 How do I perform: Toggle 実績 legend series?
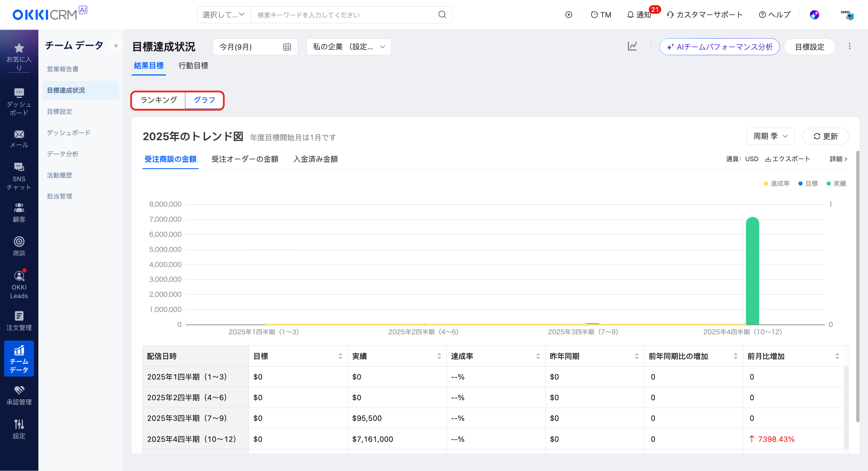coord(836,184)
